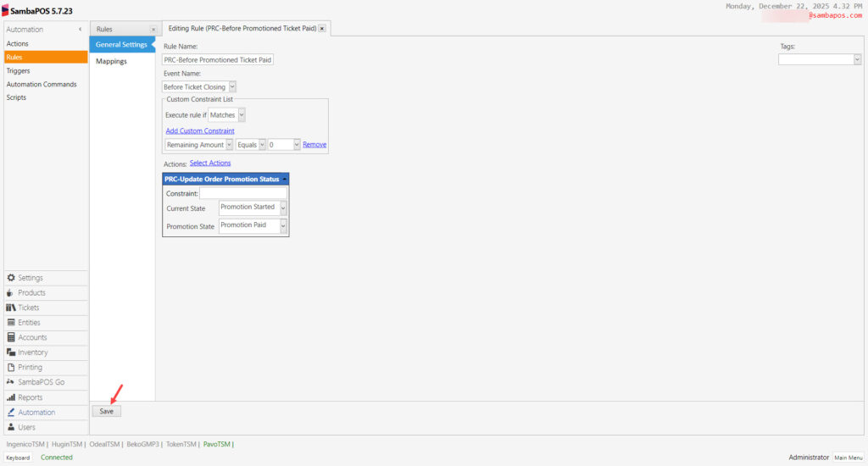Go to the Tickets section
The image size is (868, 466).
28,308
